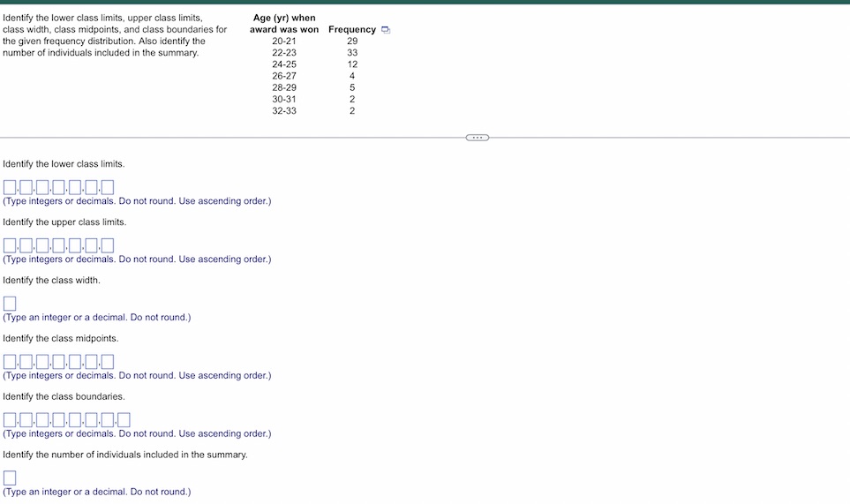
Task: Click the frequency value 12
Action: (352, 64)
